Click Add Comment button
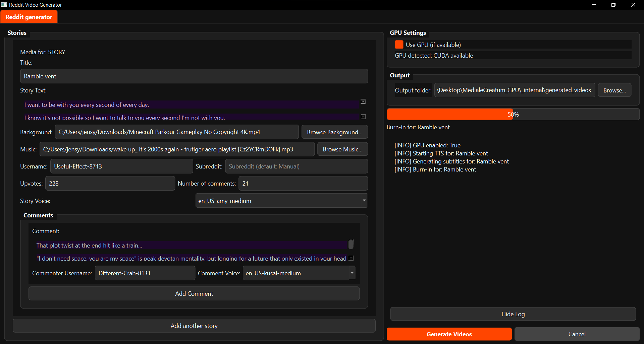 pyautogui.click(x=194, y=293)
